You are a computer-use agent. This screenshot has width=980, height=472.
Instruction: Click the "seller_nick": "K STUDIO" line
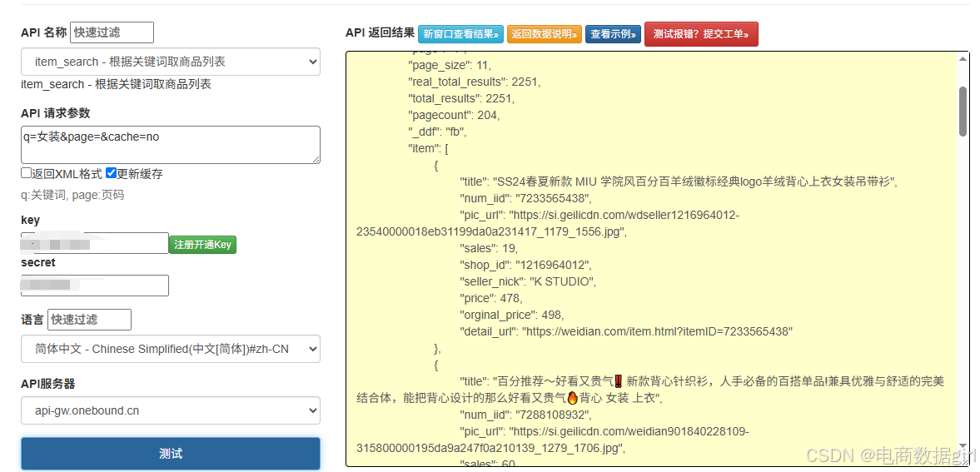[x=528, y=281]
